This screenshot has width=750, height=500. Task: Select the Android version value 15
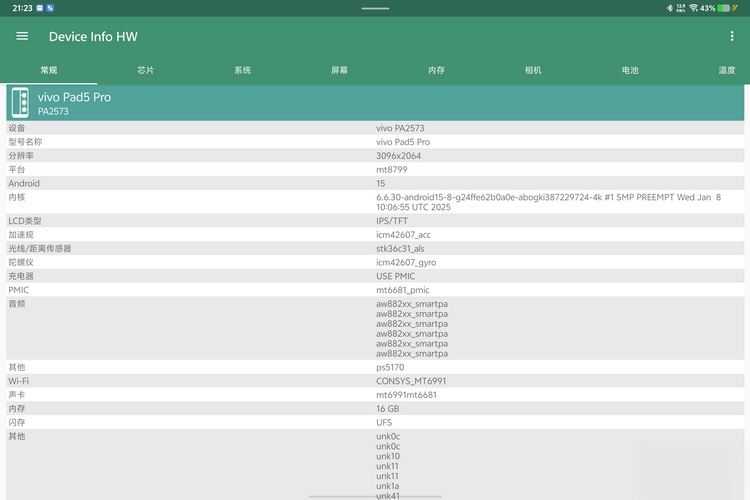[380, 184]
